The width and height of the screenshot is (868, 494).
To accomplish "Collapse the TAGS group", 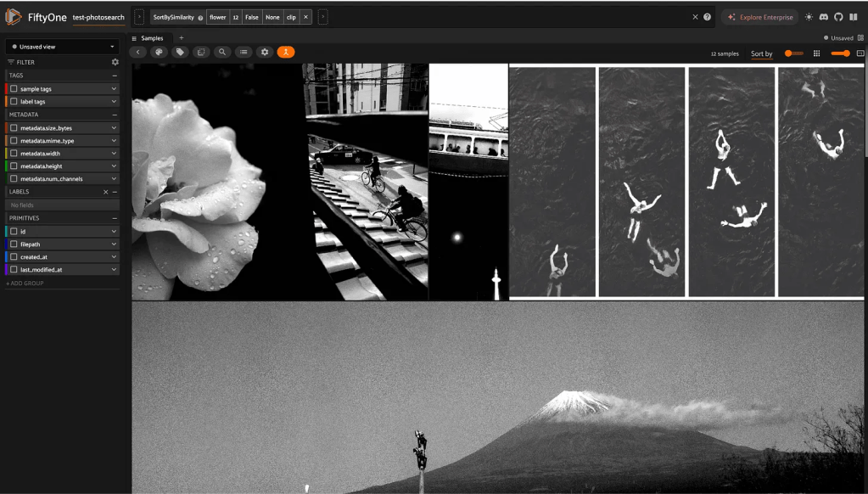I will [115, 76].
